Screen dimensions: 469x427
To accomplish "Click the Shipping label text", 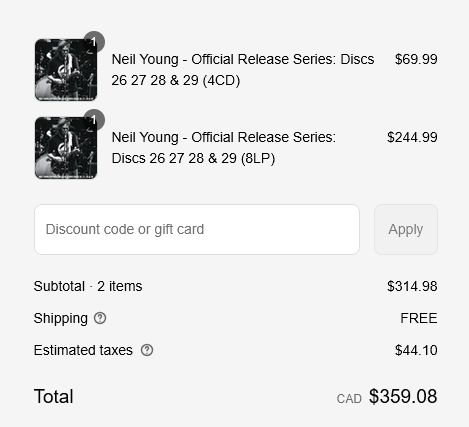I will (61, 318).
